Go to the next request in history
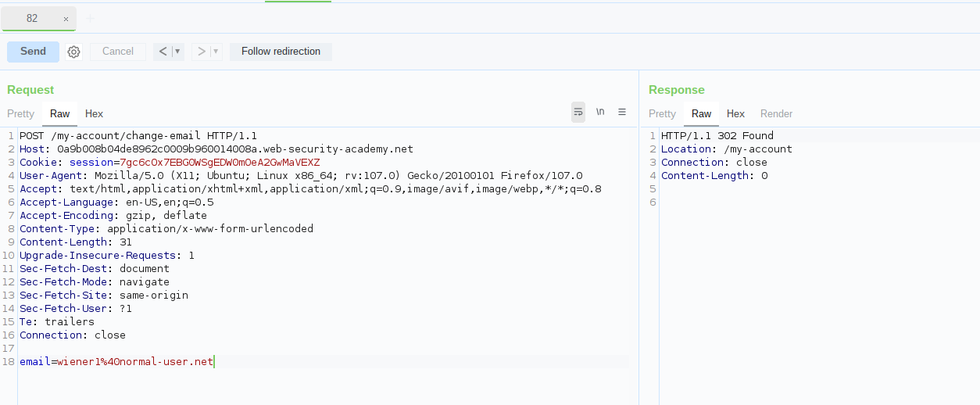 (202, 52)
